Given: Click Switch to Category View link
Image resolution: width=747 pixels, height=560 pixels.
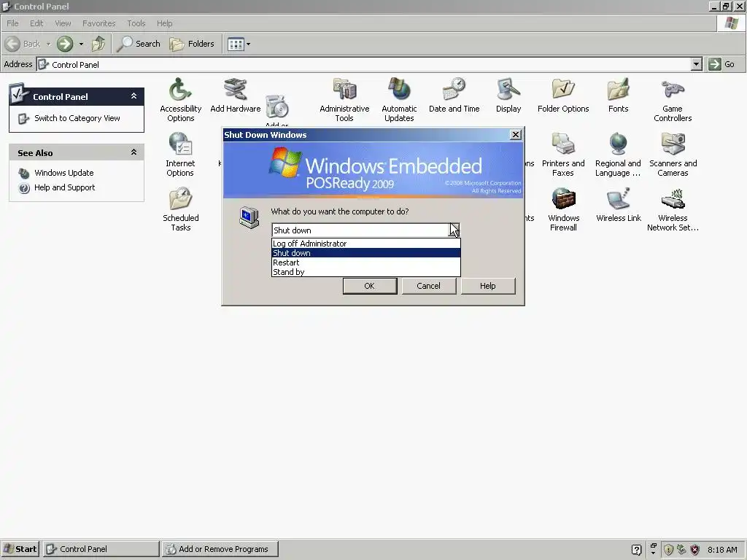Looking at the screenshot, I should 77,118.
